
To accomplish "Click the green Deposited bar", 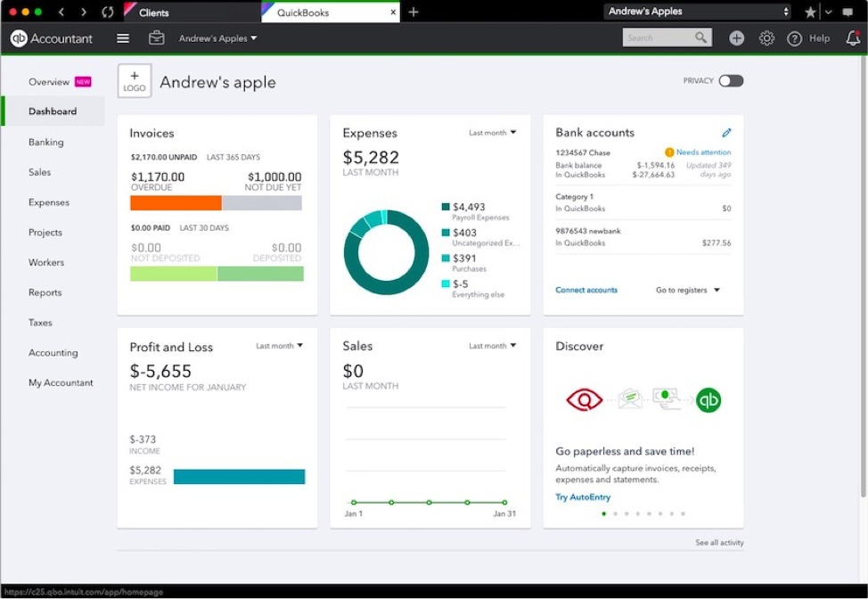I will click(x=260, y=274).
